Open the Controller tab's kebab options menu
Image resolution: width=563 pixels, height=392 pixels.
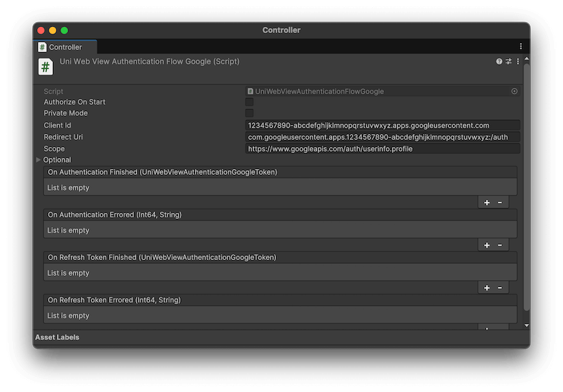tap(520, 47)
